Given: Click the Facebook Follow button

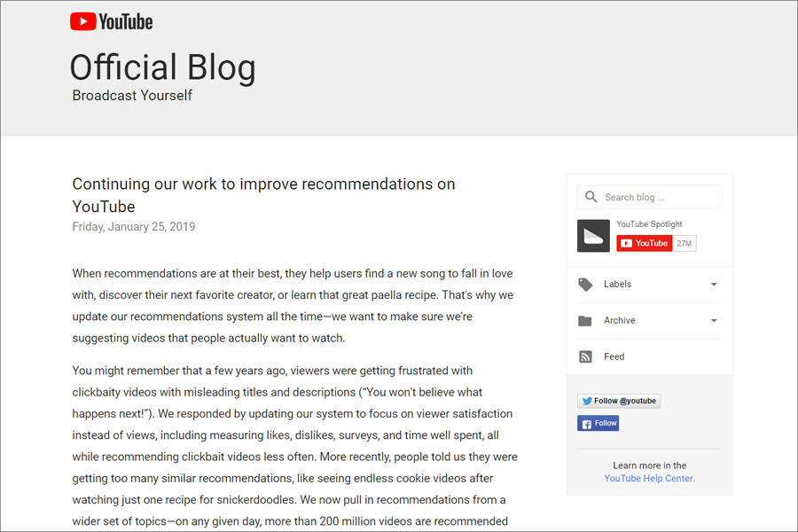Looking at the screenshot, I should pyautogui.click(x=598, y=423).
